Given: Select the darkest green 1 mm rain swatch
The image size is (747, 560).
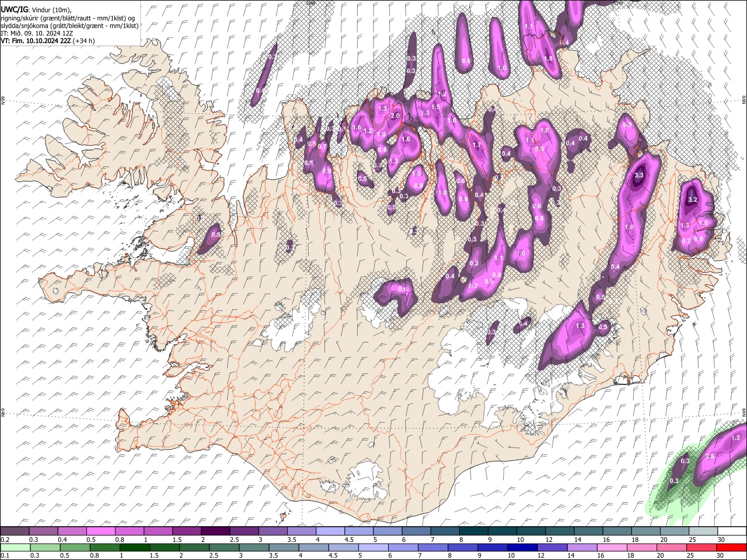Looking at the screenshot, I should click(134, 547).
